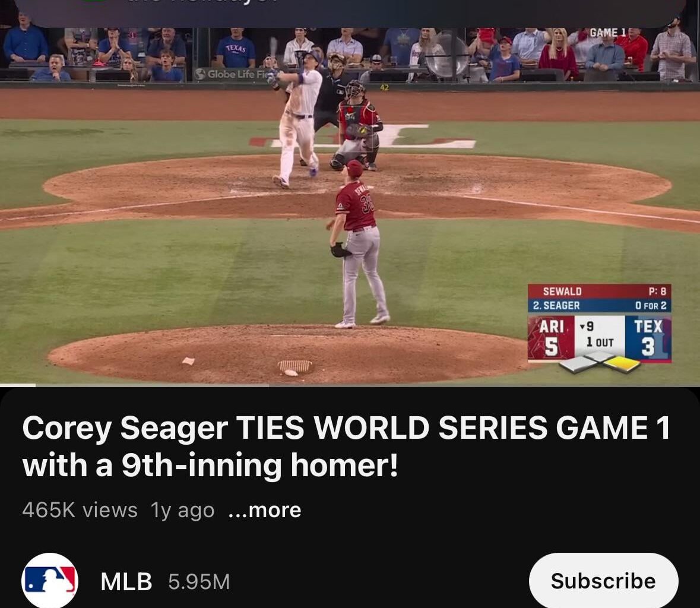Tap the TEX 3 score box
The width and height of the screenshot is (700, 608).
(x=648, y=337)
